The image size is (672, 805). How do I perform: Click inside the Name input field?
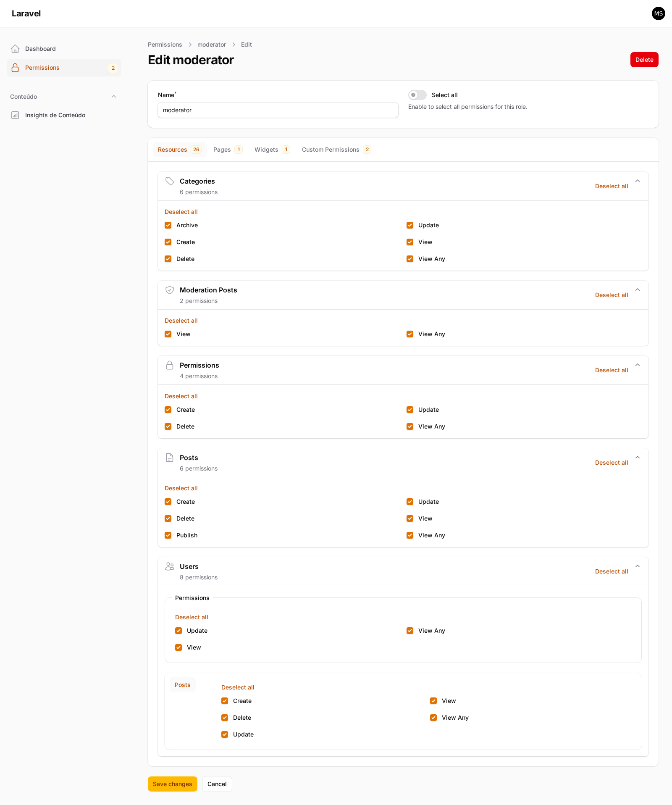(x=278, y=110)
